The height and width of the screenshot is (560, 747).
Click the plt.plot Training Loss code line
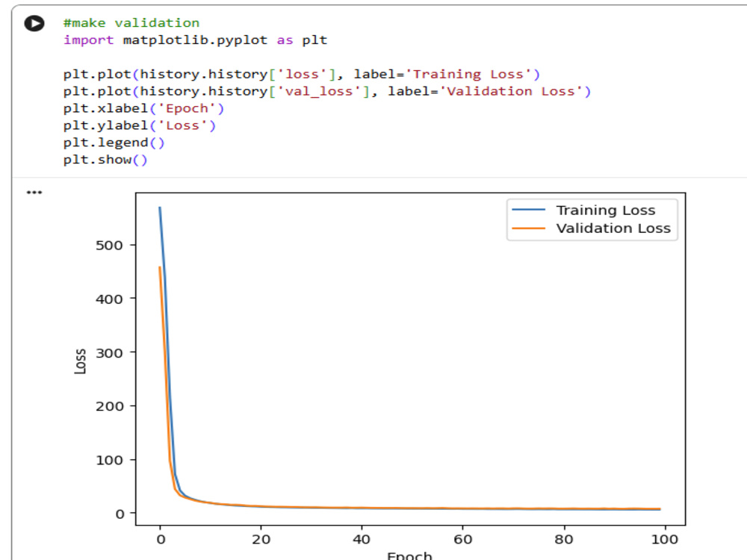[302, 74]
